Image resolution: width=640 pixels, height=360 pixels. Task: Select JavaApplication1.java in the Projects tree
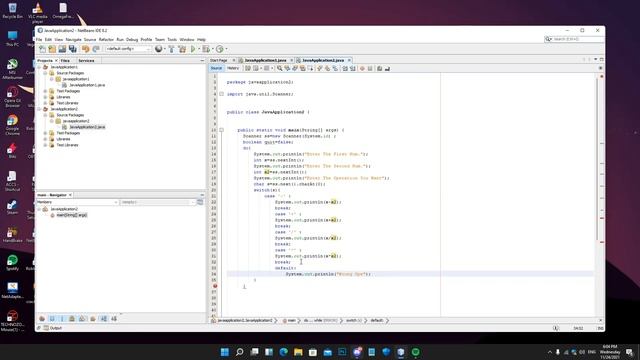[x=87, y=85]
